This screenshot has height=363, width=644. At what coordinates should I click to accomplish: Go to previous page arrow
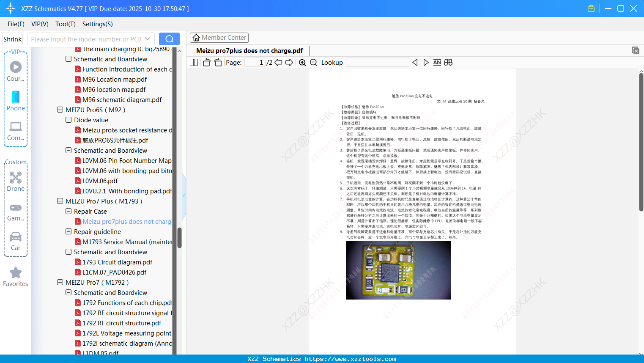click(278, 63)
